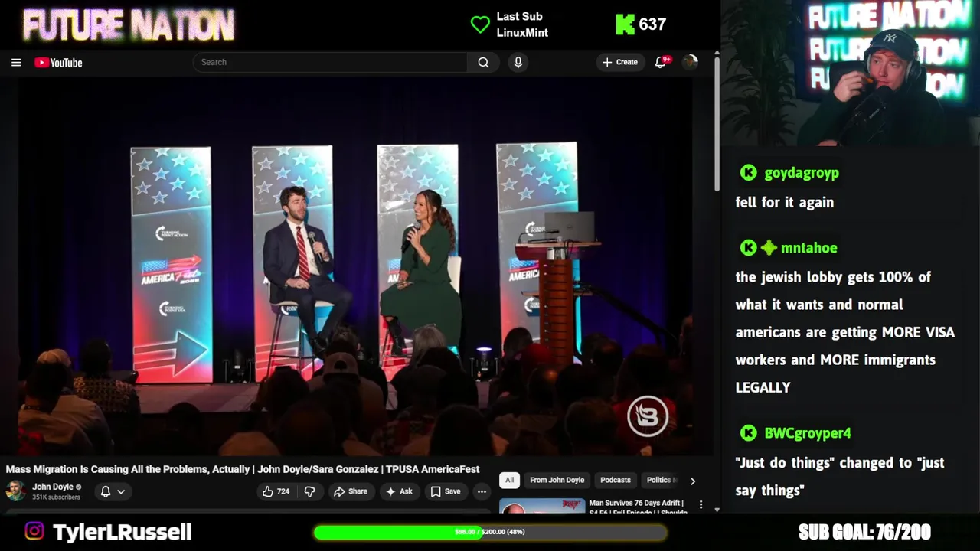Viewport: 980px width, 551px height.
Task: Open YouTube notifications bell in header
Action: [x=661, y=62]
